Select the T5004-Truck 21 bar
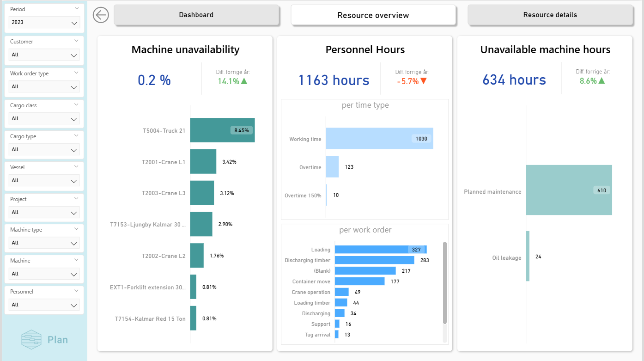644x361 pixels. [x=222, y=130]
